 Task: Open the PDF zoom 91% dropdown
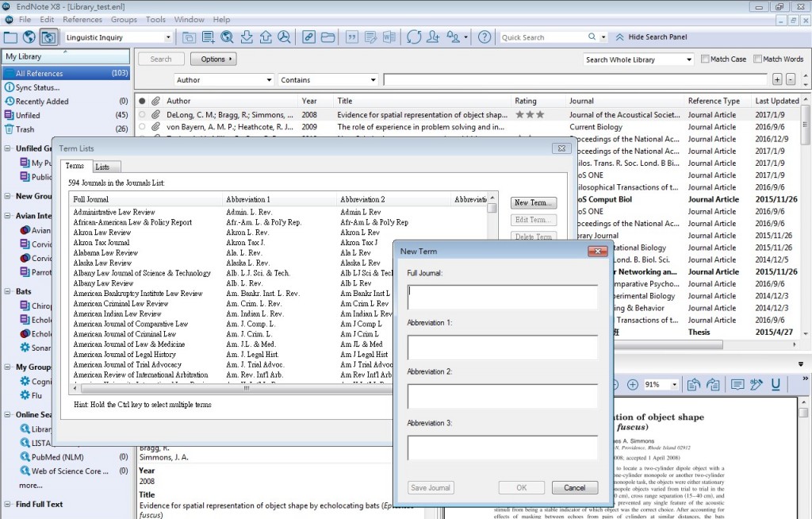tap(674, 385)
